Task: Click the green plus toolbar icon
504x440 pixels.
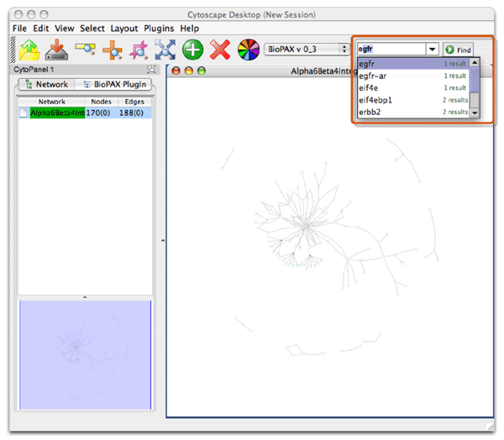Action: tap(193, 50)
